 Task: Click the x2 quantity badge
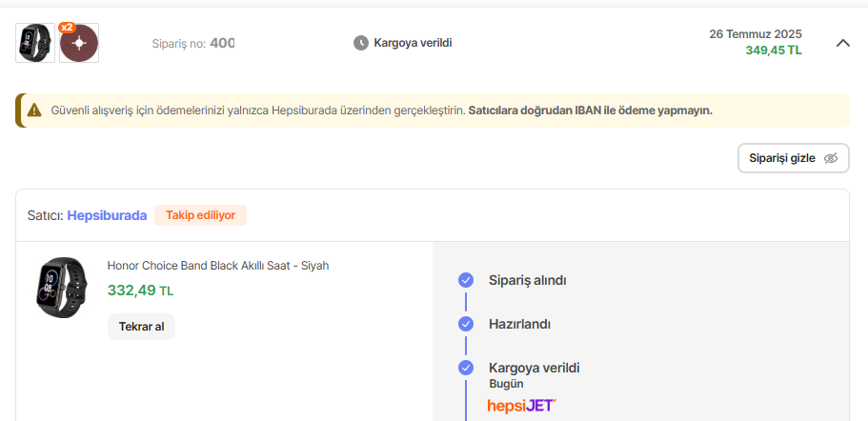pos(67,27)
